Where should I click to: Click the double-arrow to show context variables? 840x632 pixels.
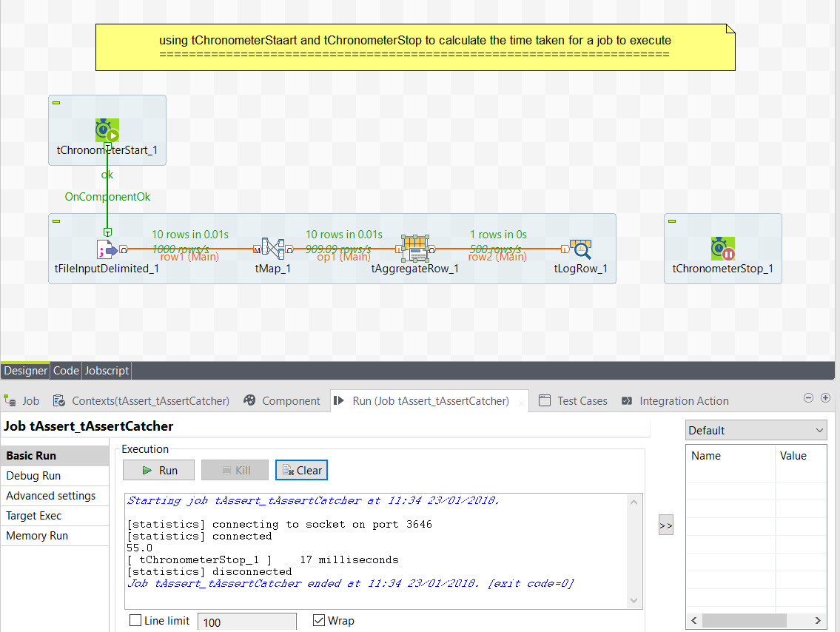[665, 524]
